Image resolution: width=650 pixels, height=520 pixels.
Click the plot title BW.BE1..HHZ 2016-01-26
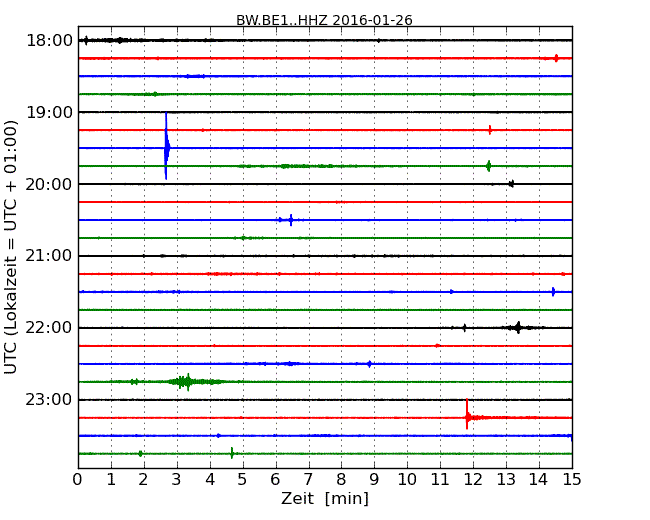click(x=324, y=20)
